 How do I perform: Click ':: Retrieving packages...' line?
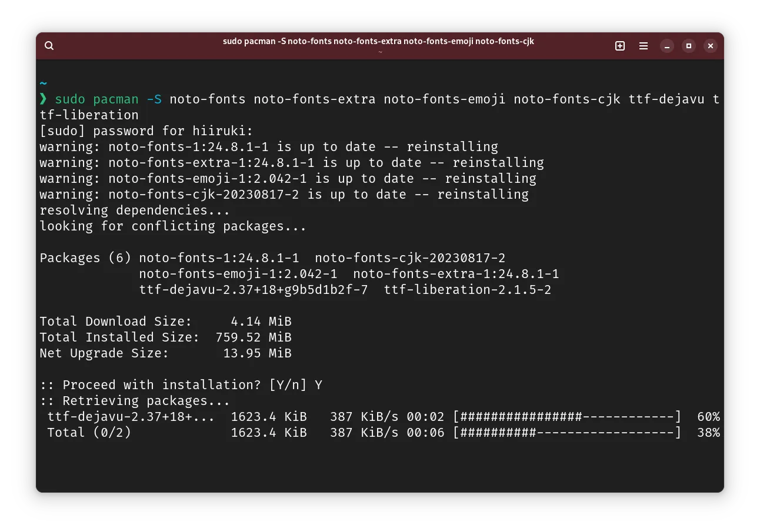135,400
